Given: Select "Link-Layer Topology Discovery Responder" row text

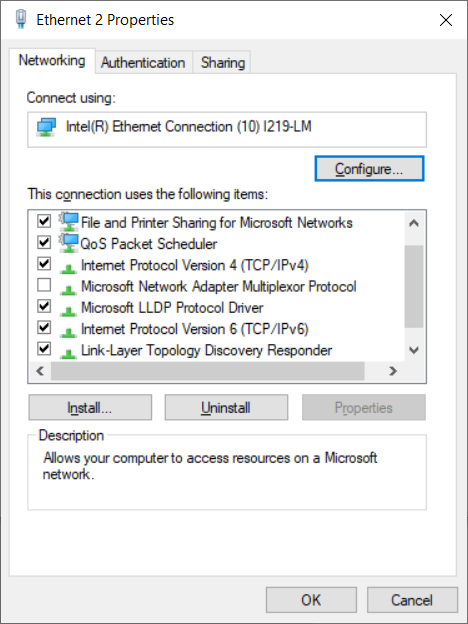Looking at the screenshot, I should (x=207, y=350).
